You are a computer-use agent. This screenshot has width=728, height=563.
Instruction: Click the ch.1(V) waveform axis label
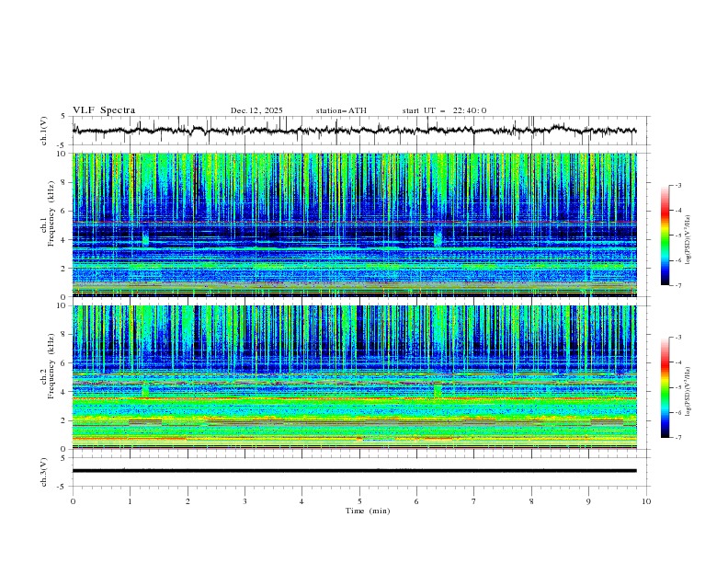tap(45, 131)
